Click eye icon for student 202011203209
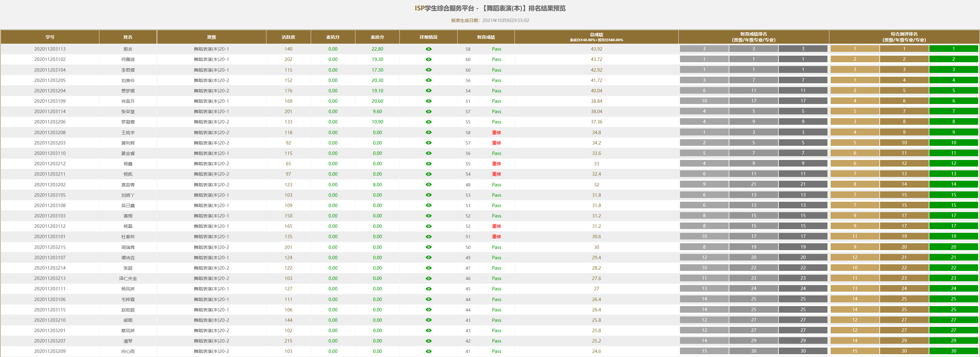Image resolution: width=980 pixels, height=357 pixels. tap(428, 351)
